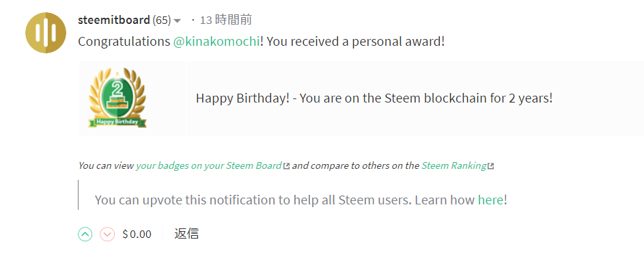Click the Happy Birthday 2-year badge image
The height and width of the screenshot is (255, 644).
coord(117,98)
